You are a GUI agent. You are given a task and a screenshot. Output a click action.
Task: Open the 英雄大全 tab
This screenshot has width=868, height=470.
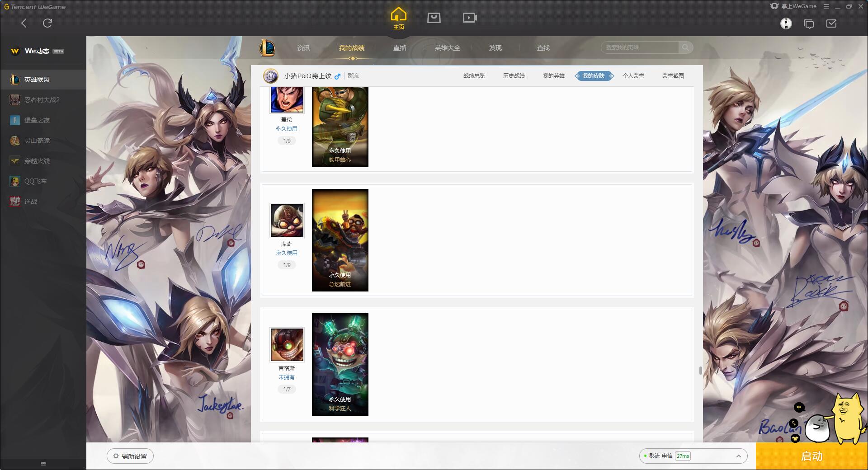point(448,48)
